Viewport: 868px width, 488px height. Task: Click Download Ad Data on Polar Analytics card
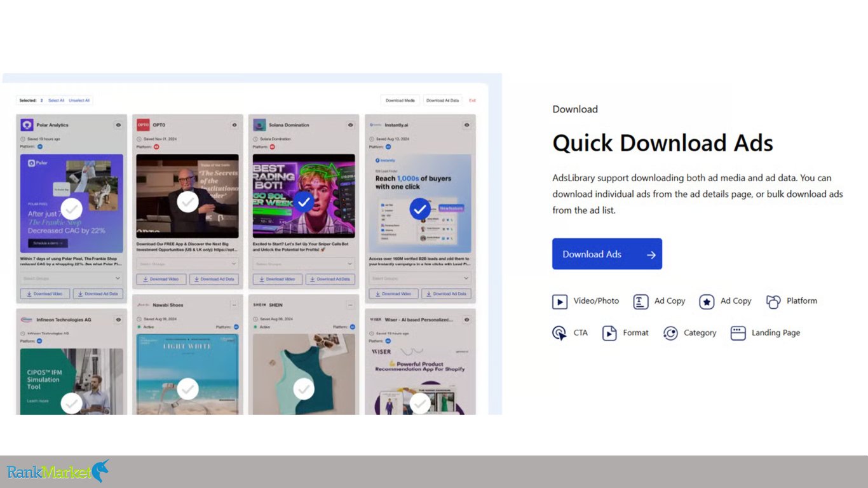point(98,294)
